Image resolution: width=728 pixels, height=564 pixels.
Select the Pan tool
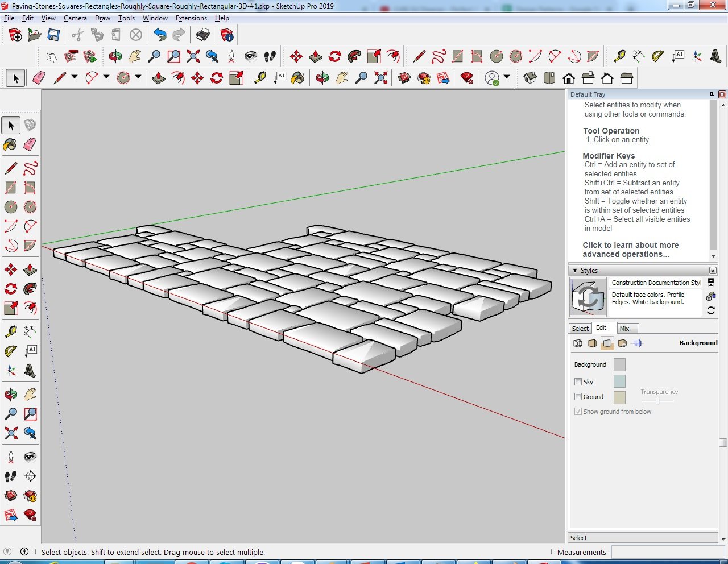[x=342, y=78]
